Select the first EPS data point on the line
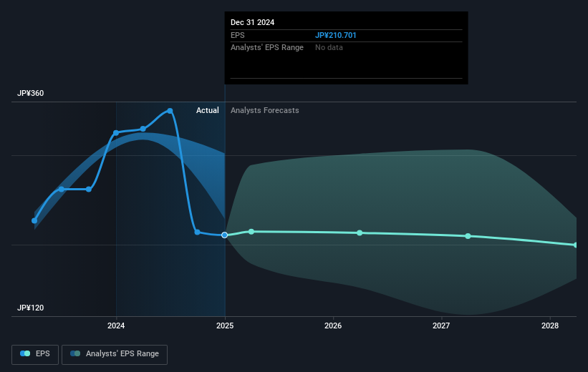The image size is (588, 372). [34, 220]
